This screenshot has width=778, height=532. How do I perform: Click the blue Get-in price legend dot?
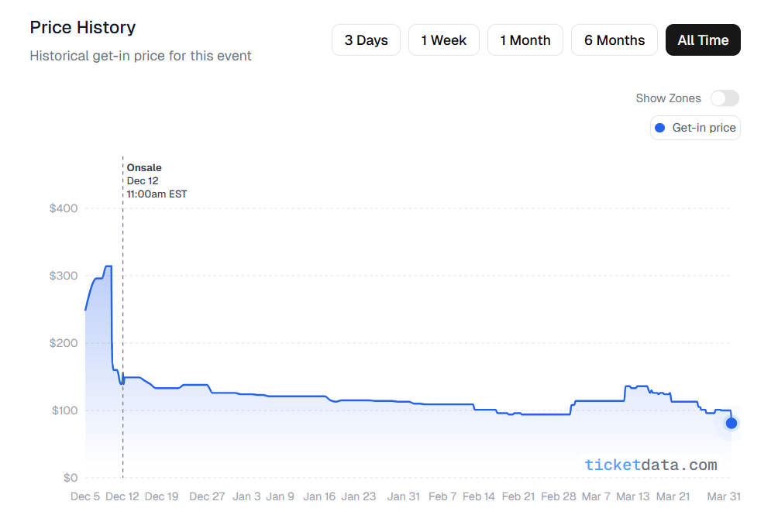[x=659, y=127]
